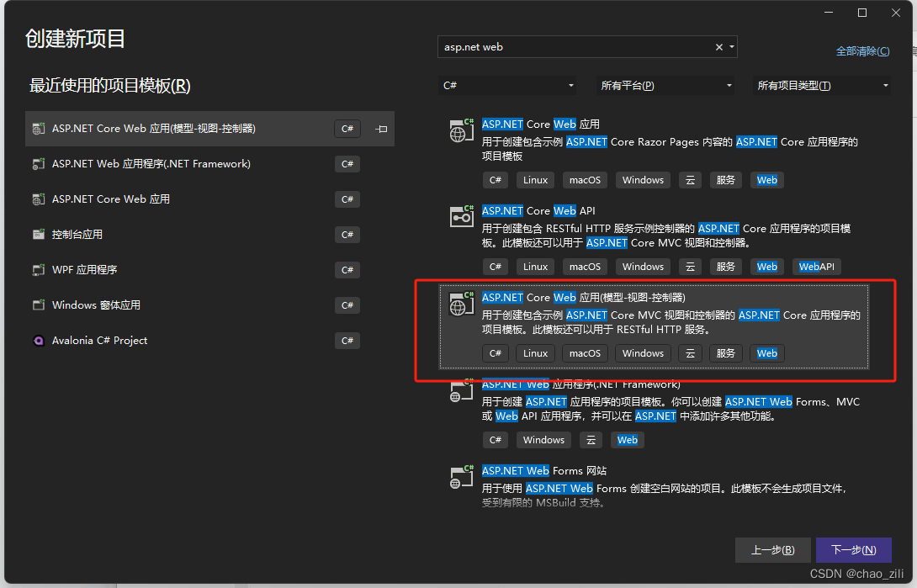Click macOS tag under ASP.NET Core Web 应用

(x=585, y=180)
